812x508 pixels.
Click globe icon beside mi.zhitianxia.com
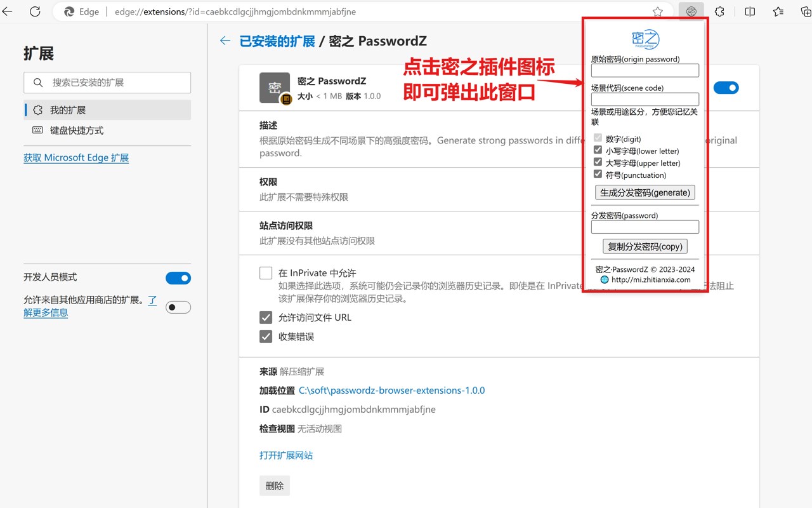(605, 279)
